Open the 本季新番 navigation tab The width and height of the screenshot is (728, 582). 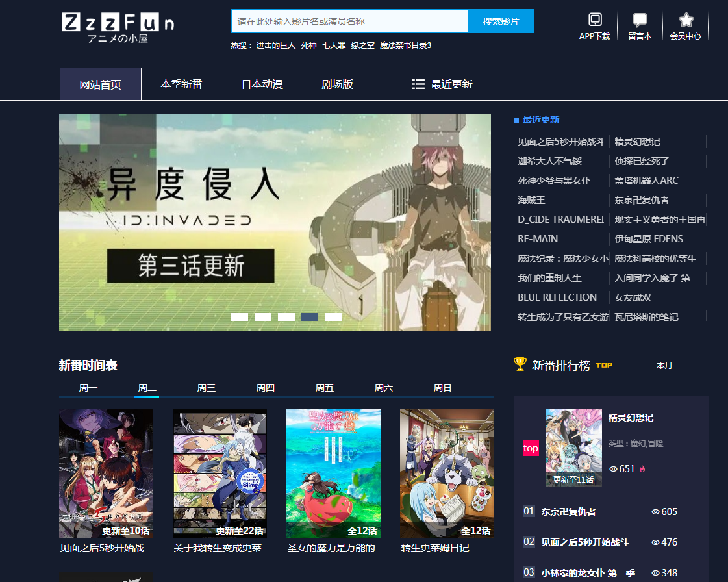point(182,84)
